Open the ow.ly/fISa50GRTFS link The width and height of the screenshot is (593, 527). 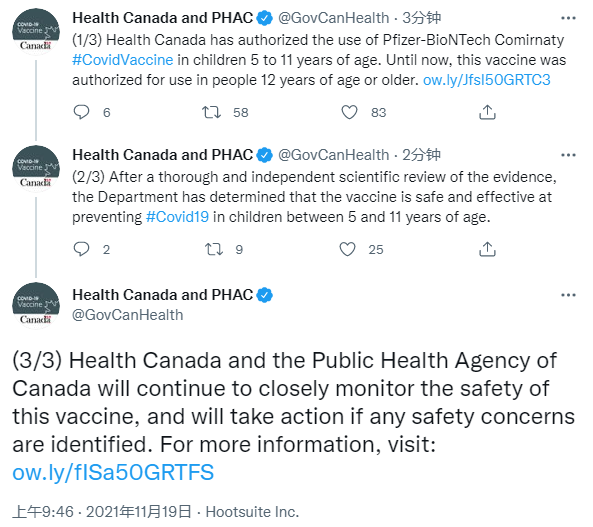(x=113, y=472)
